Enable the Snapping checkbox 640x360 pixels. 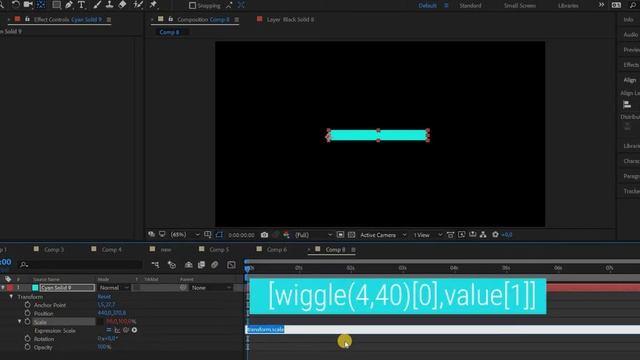pyautogui.click(x=192, y=6)
